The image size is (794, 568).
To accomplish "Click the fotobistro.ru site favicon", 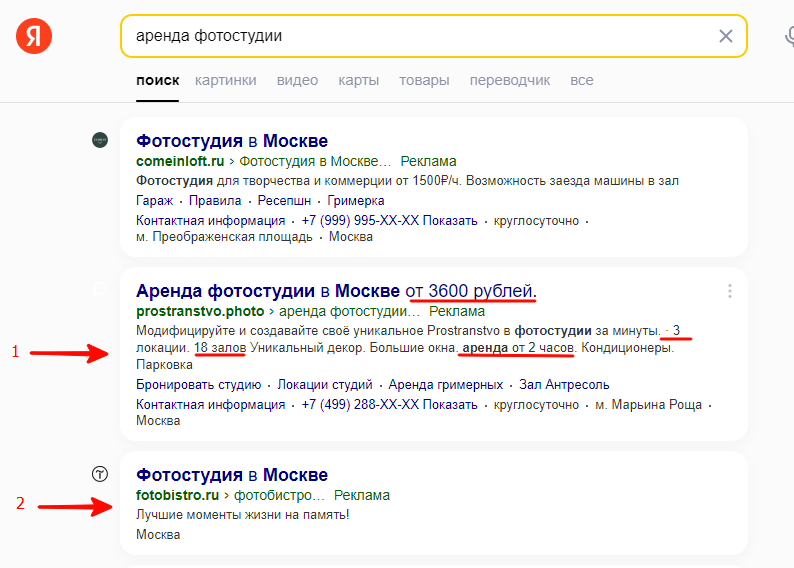I will [100, 474].
